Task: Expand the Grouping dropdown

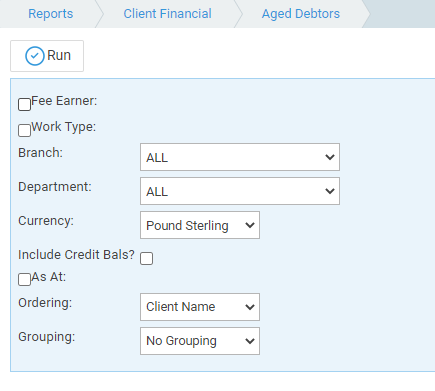Action: coord(200,341)
